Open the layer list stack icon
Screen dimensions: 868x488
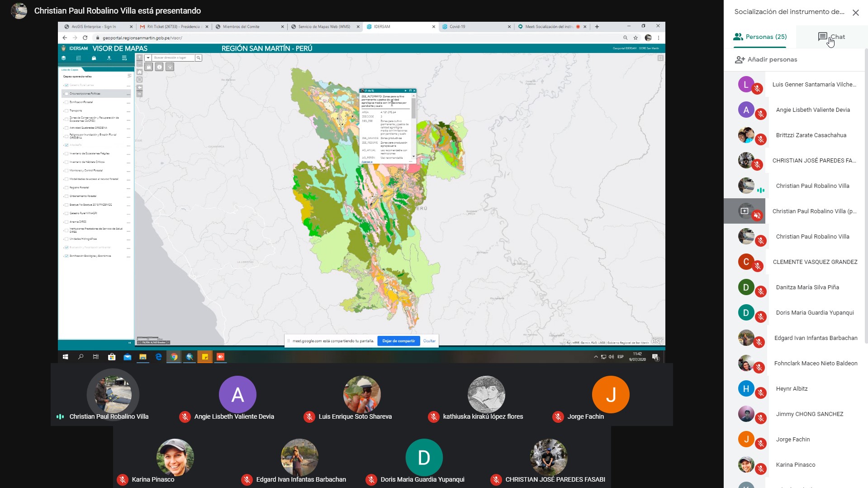click(64, 58)
